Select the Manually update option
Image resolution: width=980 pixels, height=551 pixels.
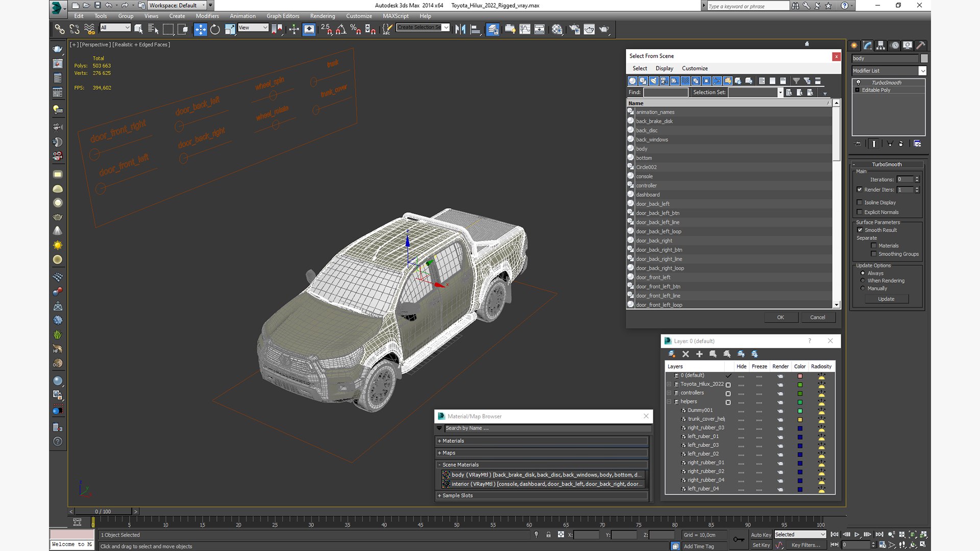tap(863, 288)
